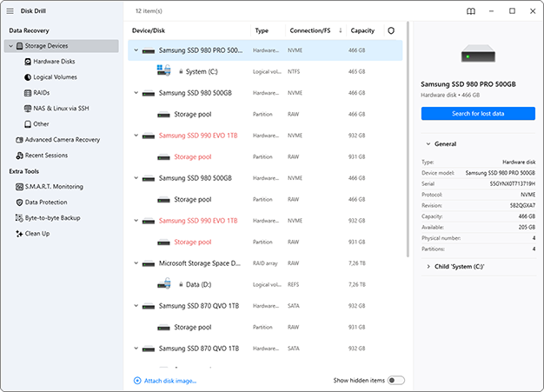
Task: Collapse the General section in details panel
Action: 428,144
